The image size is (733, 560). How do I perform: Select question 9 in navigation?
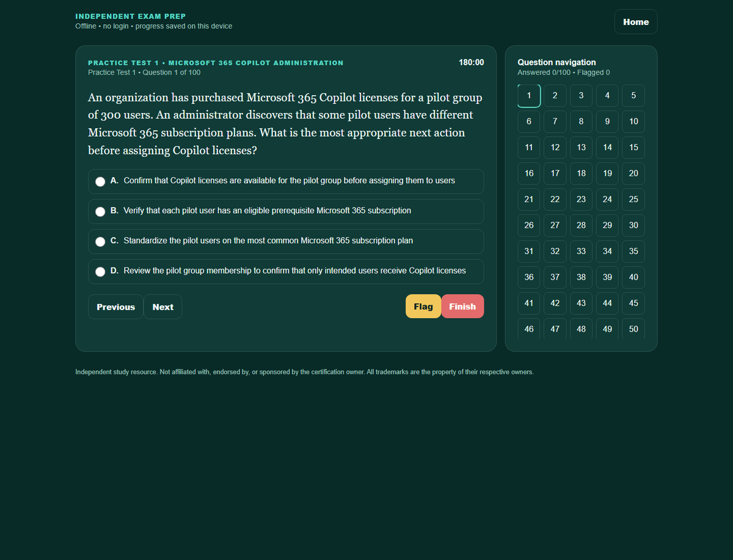click(x=607, y=121)
